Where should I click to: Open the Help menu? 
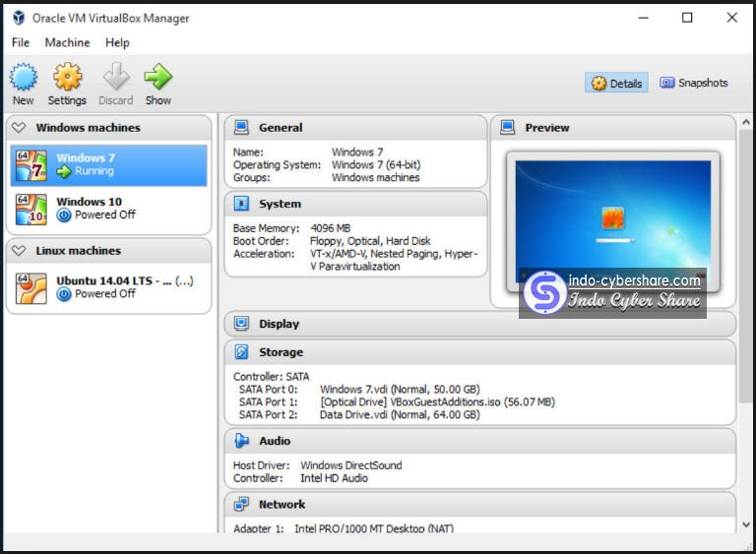(117, 42)
